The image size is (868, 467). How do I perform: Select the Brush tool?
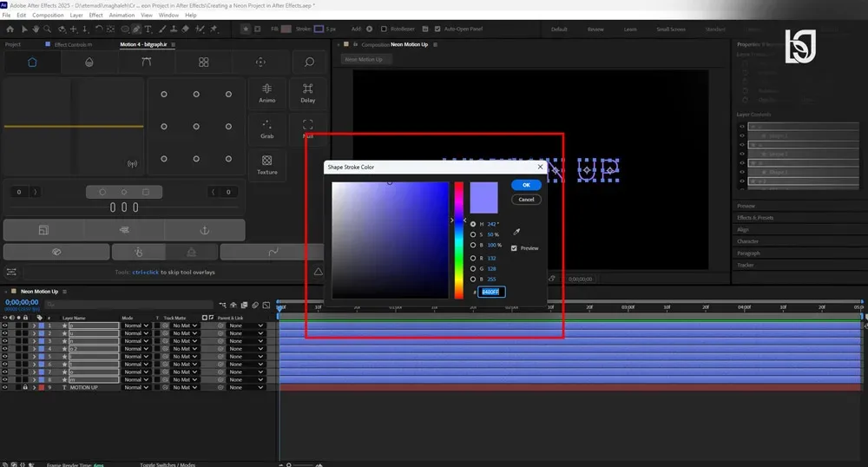coord(162,29)
